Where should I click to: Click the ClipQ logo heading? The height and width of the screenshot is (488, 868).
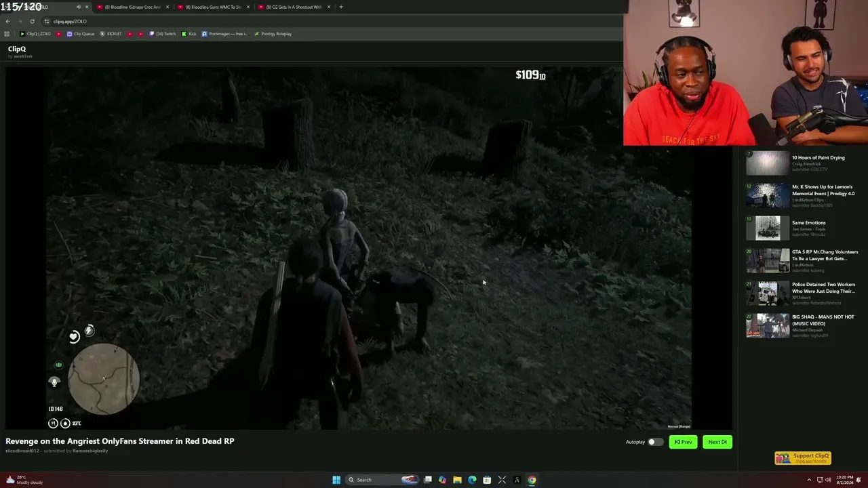pos(17,49)
